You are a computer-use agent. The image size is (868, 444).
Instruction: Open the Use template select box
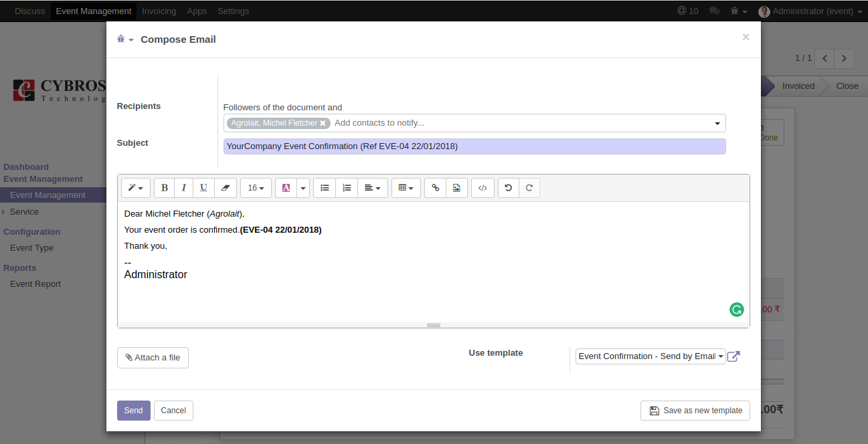(650, 356)
